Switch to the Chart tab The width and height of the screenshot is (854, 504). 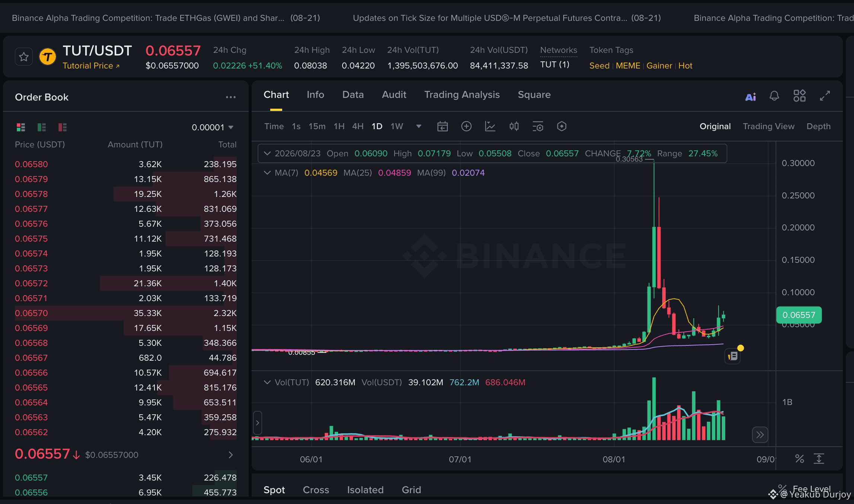pos(276,95)
